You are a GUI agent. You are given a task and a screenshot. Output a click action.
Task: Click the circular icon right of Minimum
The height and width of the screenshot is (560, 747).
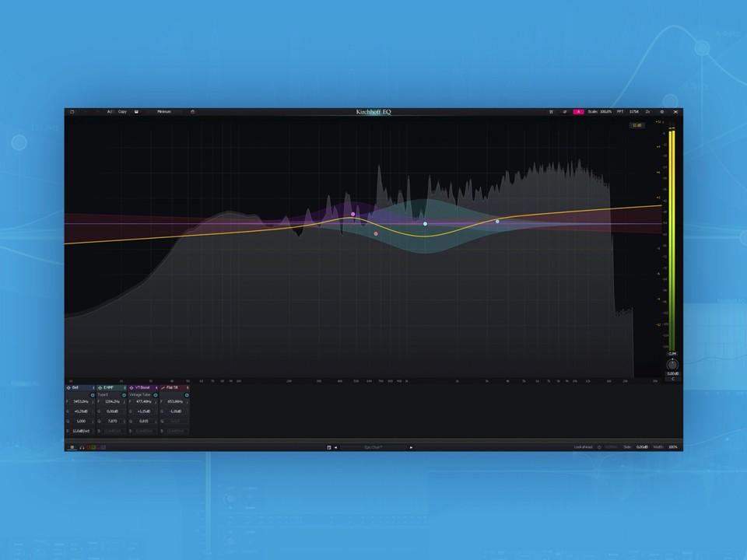click(192, 112)
